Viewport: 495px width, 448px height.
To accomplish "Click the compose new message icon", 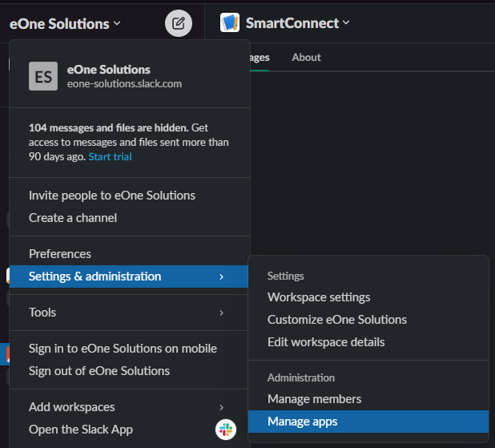I will click(x=179, y=23).
